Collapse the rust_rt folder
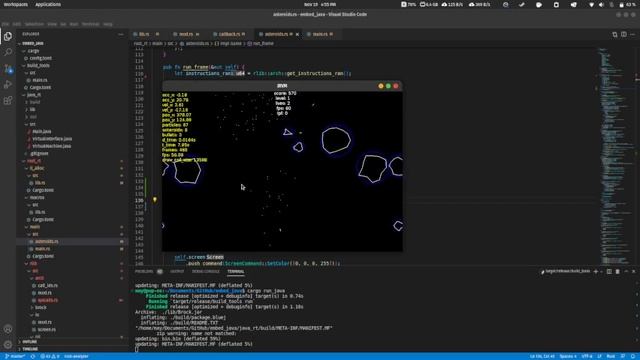640x360 pixels. 32,161
